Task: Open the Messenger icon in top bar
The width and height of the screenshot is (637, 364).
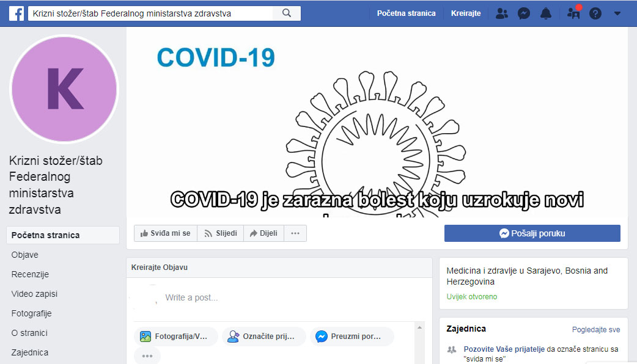Action: click(x=524, y=13)
